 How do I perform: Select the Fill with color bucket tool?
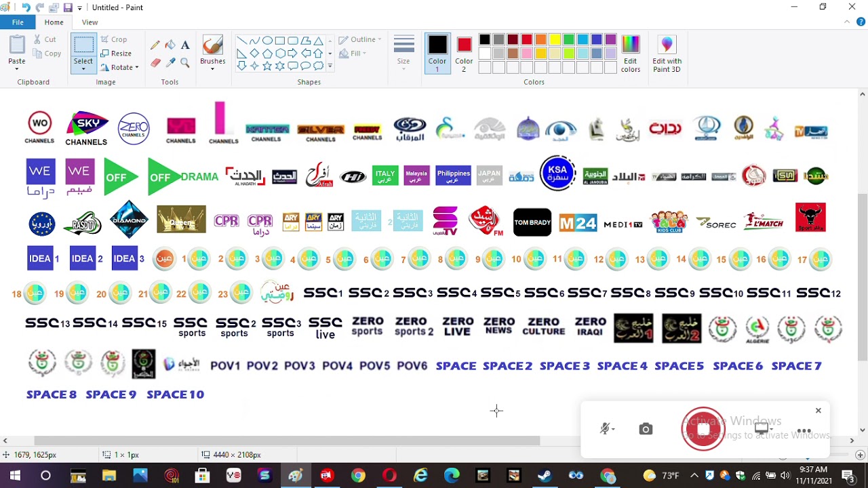point(170,45)
